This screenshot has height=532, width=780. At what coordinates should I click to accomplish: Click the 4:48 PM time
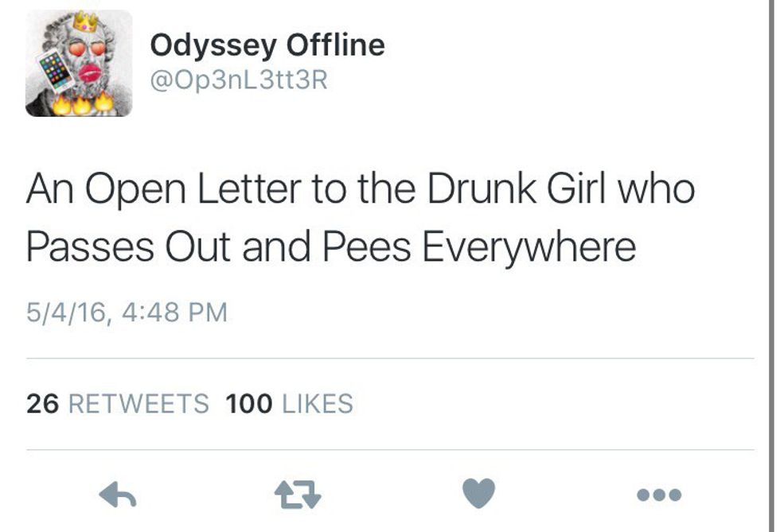174,312
